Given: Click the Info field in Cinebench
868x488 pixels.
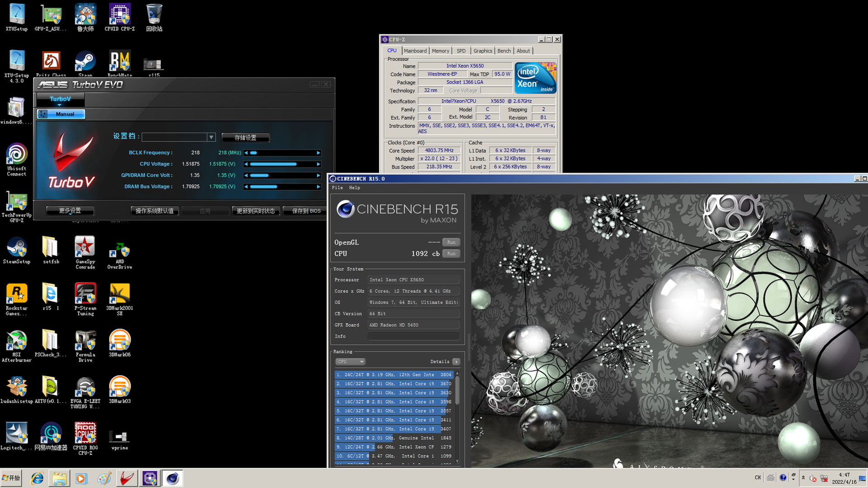Looking at the screenshot, I should (414, 336).
